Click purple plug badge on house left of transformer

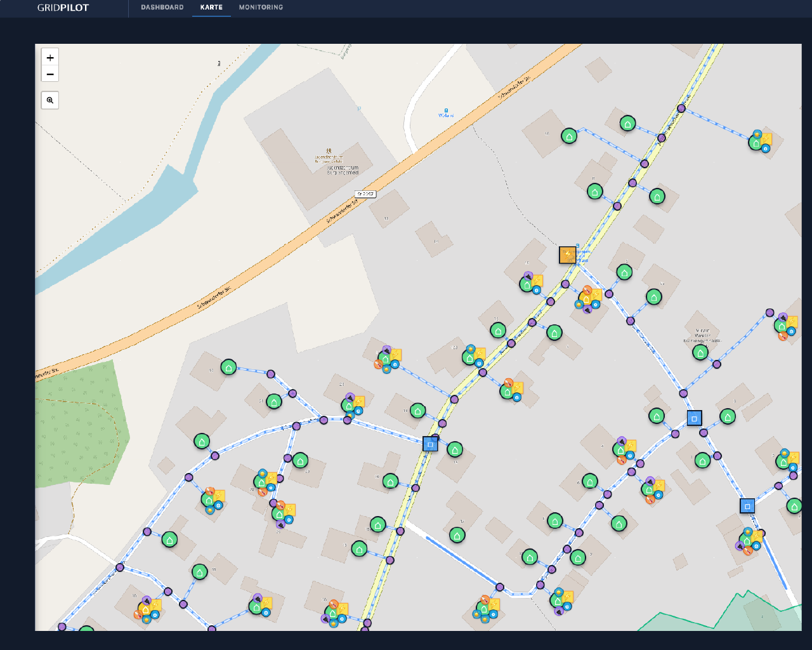click(528, 275)
